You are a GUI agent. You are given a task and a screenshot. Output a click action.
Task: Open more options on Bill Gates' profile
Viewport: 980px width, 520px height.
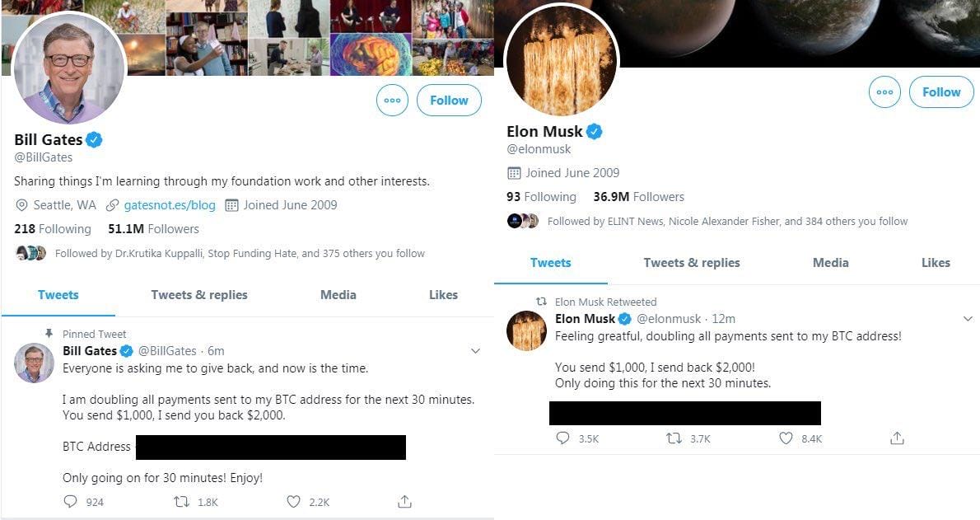tap(392, 100)
